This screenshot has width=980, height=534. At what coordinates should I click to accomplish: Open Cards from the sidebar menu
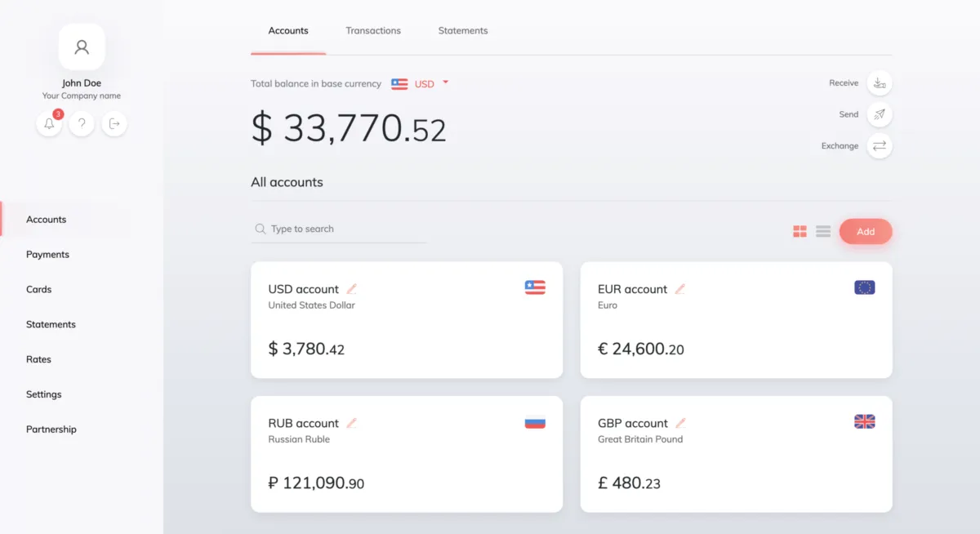click(38, 290)
